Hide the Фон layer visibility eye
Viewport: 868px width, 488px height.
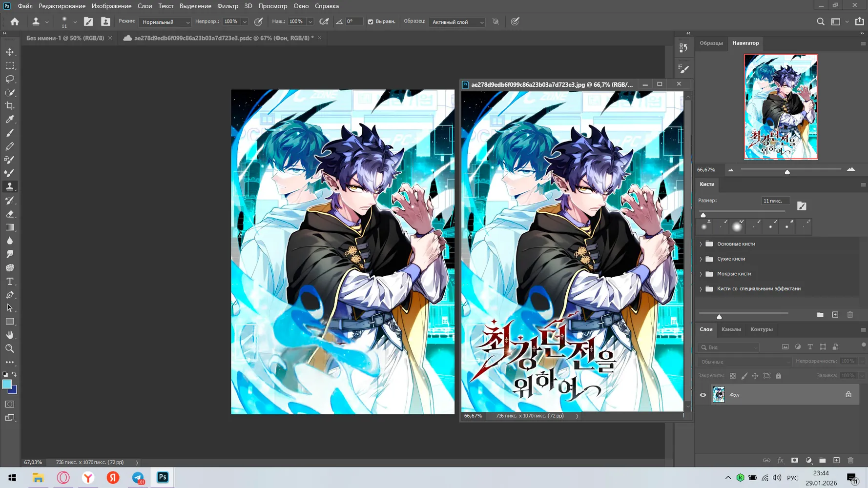pyautogui.click(x=703, y=395)
